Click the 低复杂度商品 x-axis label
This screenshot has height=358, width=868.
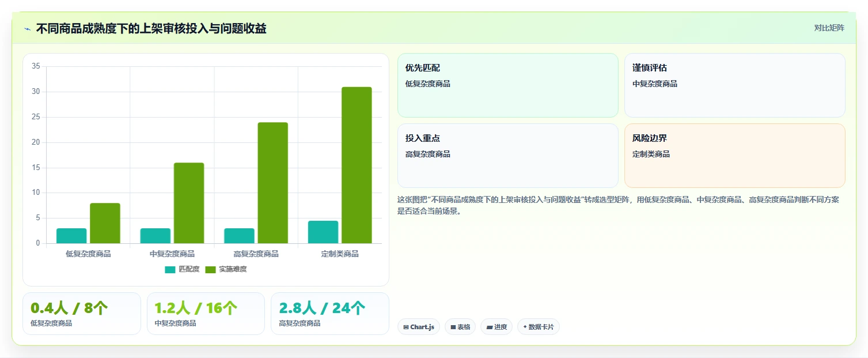(88, 254)
